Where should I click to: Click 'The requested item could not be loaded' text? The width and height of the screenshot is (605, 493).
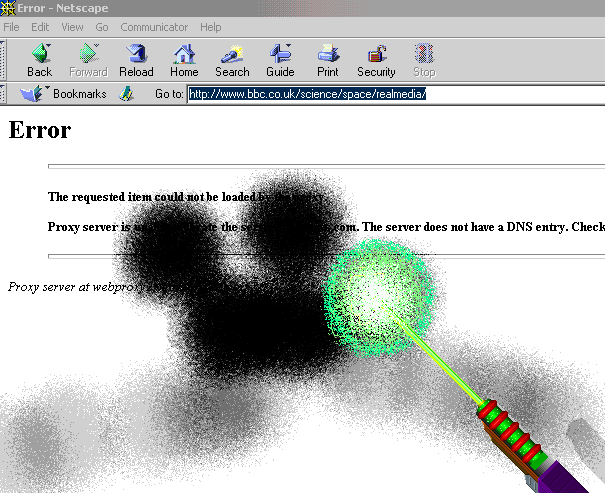152,197
